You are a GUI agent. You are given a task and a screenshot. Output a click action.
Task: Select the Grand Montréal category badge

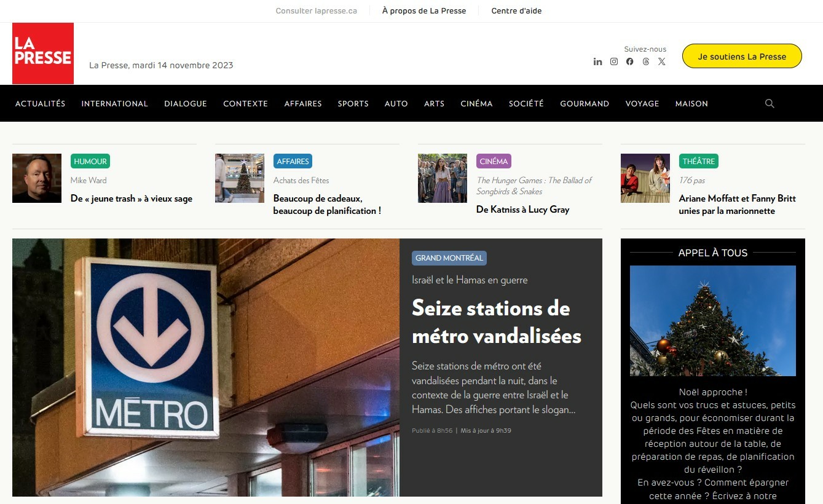[x=449, y=258]
